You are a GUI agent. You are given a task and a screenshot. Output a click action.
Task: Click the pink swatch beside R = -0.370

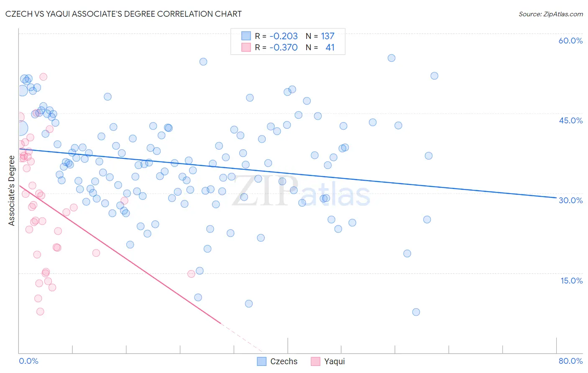(x=246, y=47)
